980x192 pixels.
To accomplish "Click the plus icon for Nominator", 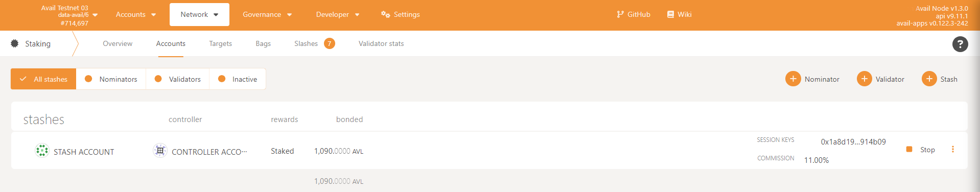I will 793,79.
